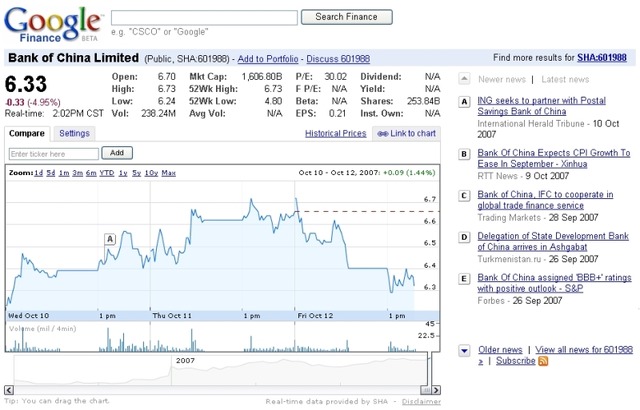Click the Google Finance logo
Screen dimensions: 640x410
53,24
